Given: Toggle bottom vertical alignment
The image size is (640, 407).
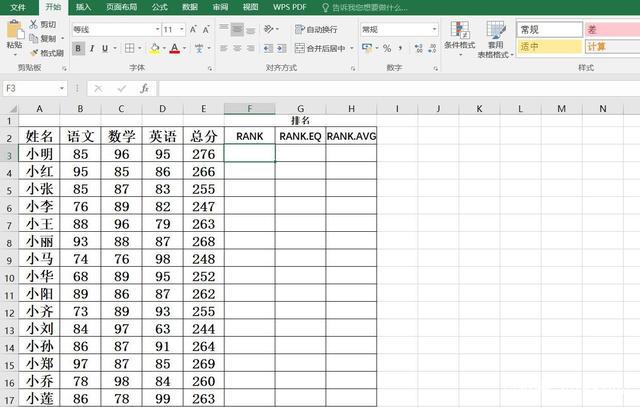Looking at the screenshot, I should (251, 29).
